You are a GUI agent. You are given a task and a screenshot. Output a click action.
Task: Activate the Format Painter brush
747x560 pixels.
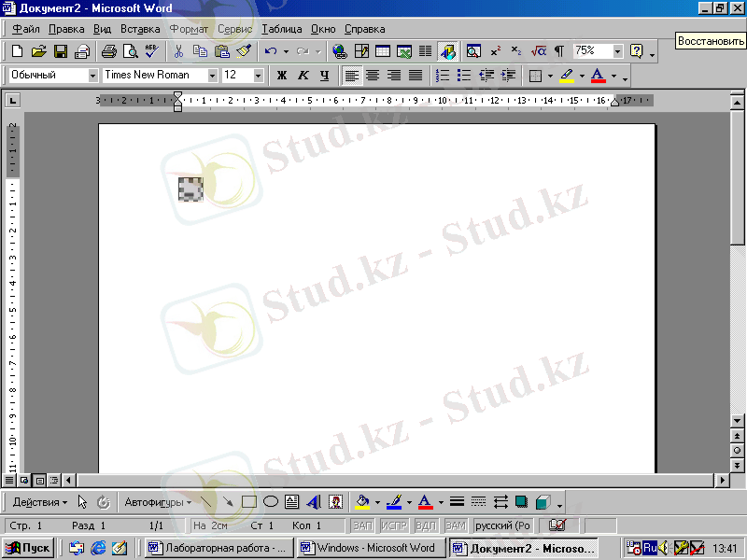[x=244, y=51]
